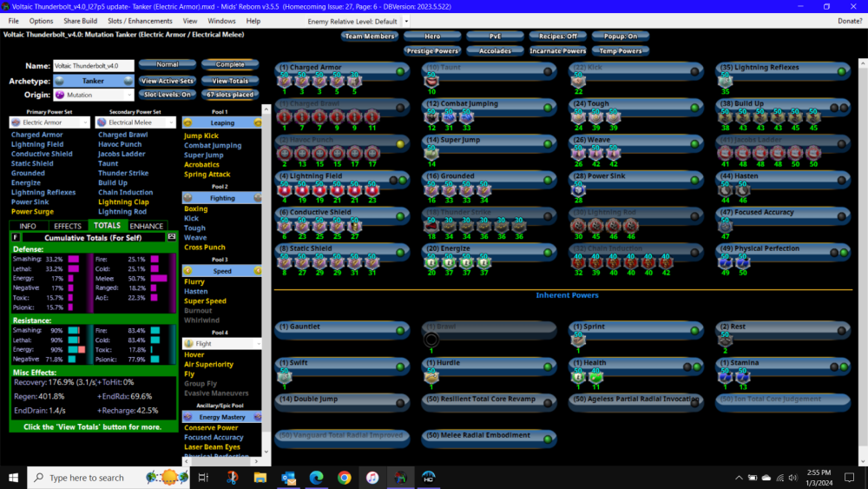Screen dimensions: 868x489
Task: Open Microsoft Edge from the taskbar
Action: click(316, 478)
